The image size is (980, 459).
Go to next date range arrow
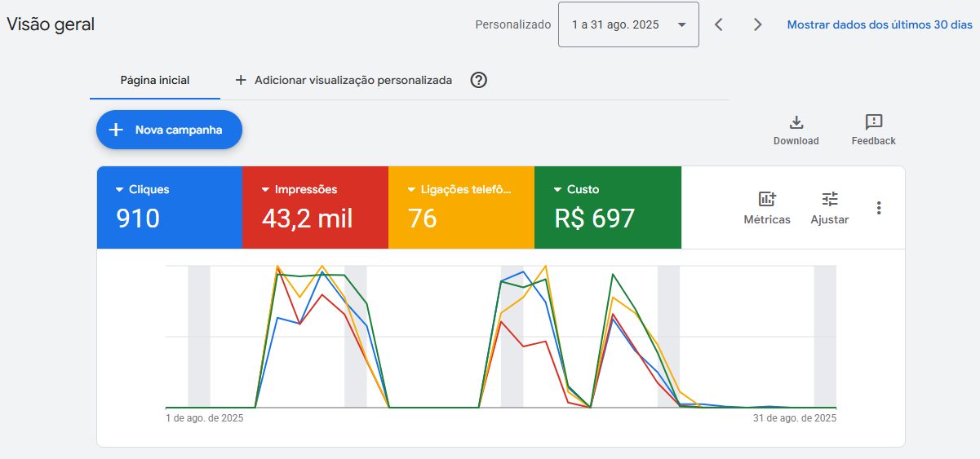[758, 24]
